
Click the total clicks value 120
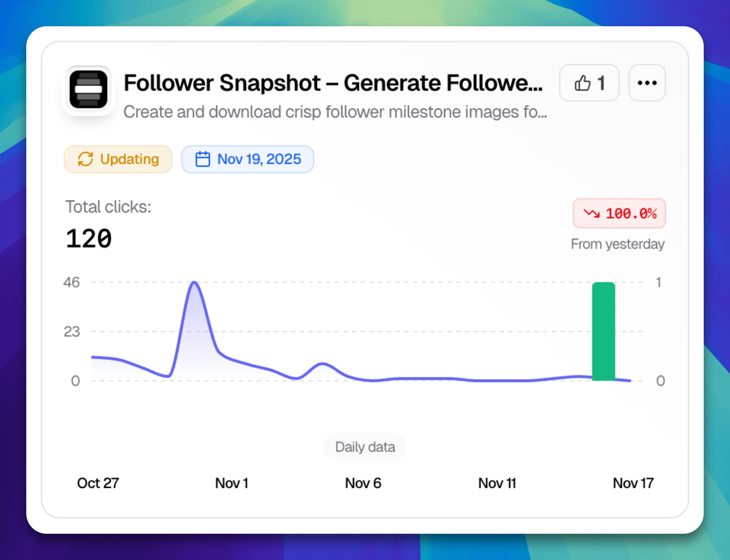pyautogui.click(x=89, y=239)
